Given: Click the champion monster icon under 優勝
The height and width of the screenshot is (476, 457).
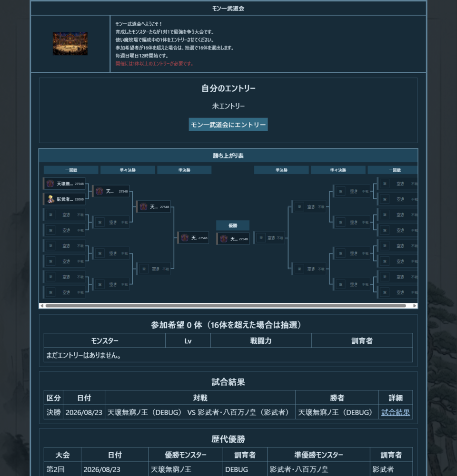Looking at the screenshot, I should [x=223, y=239].
